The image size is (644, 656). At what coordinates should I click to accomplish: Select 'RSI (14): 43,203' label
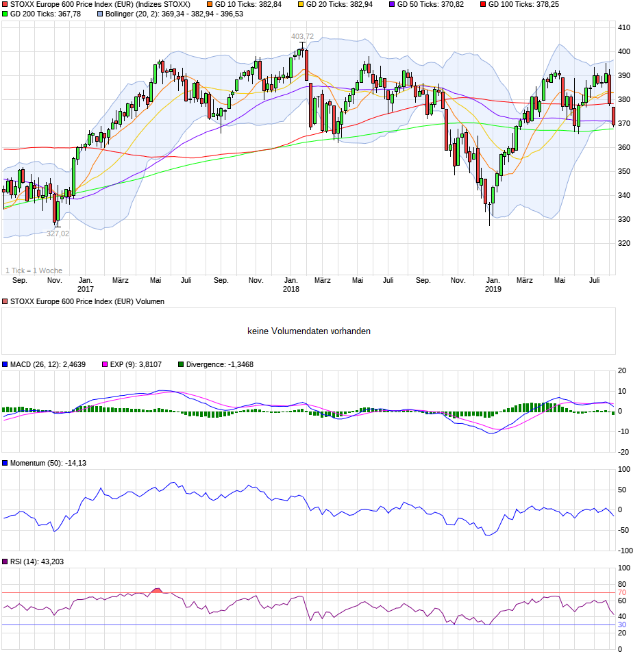pyautogui.click(x=37, y=562)
